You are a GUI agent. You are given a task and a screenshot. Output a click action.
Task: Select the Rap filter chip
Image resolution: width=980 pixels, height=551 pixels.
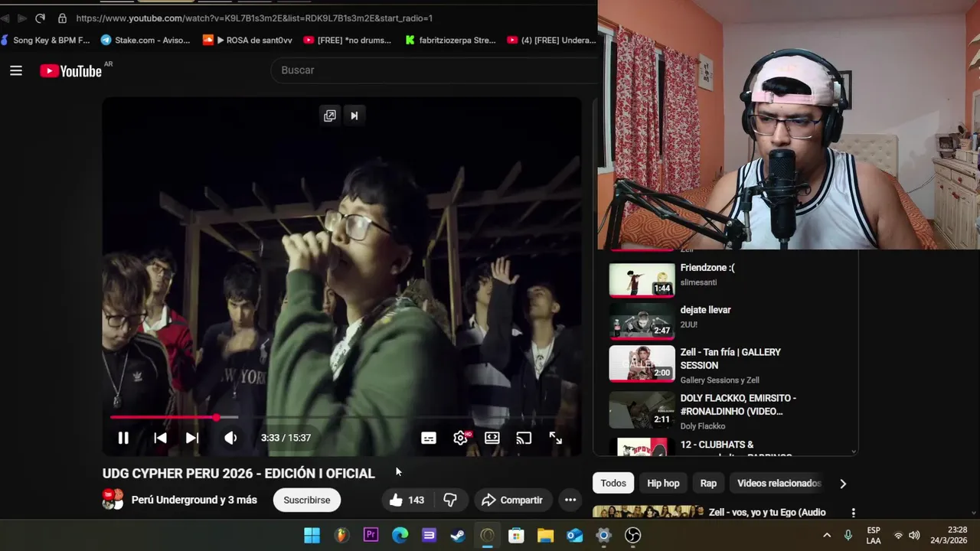point(708,483)
